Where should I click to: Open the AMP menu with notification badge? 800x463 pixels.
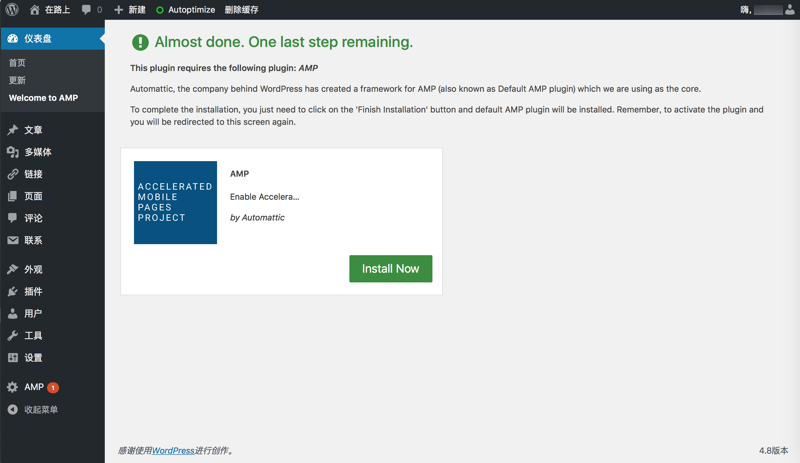point(34,387)
